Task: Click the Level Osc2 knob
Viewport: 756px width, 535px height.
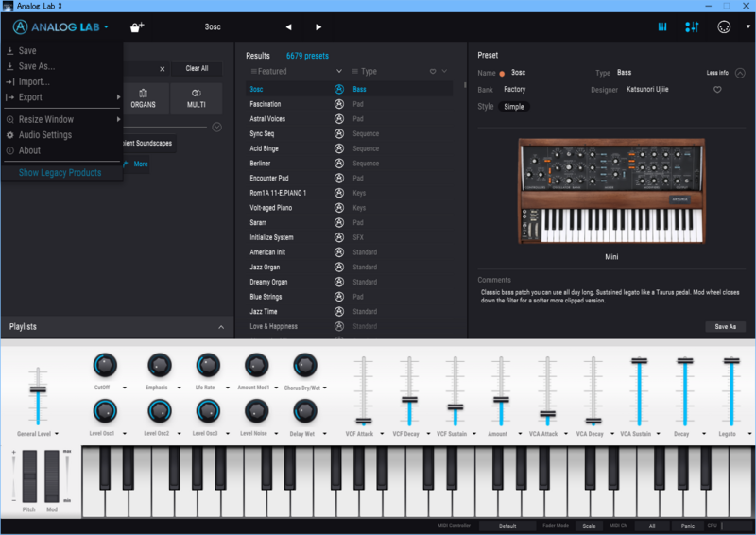Action: pos(159,411)
